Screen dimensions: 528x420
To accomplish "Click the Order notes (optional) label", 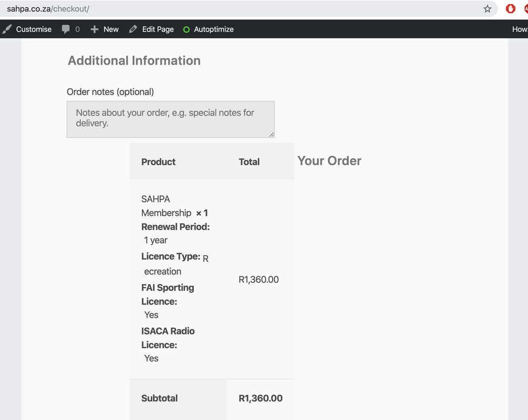I will click(110, 92).
